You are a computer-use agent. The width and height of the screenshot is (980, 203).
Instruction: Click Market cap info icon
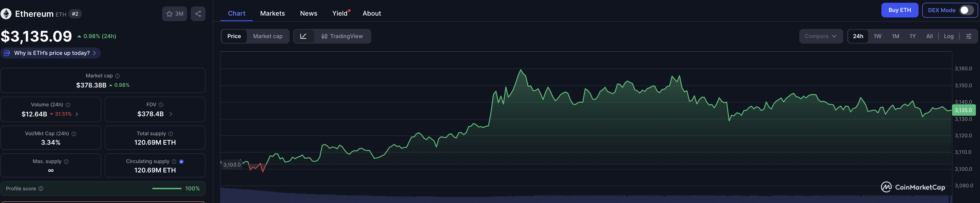(118, 76)
